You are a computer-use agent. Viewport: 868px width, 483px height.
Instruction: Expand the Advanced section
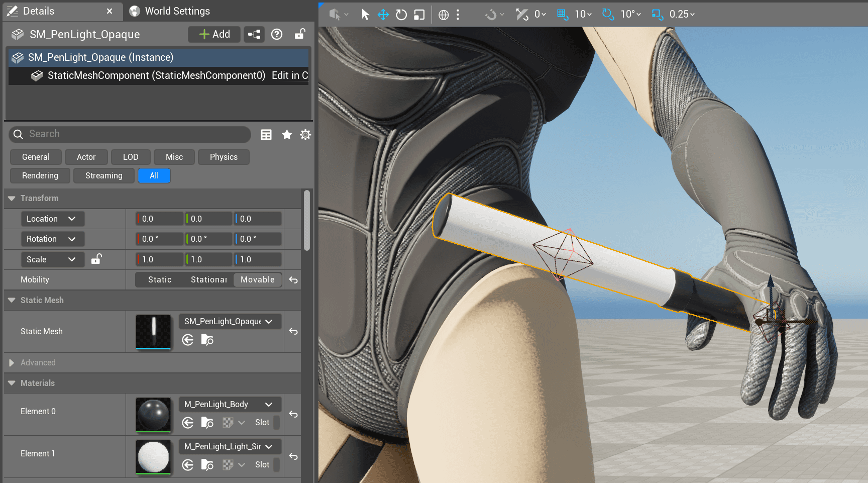[x=12, y=363]
